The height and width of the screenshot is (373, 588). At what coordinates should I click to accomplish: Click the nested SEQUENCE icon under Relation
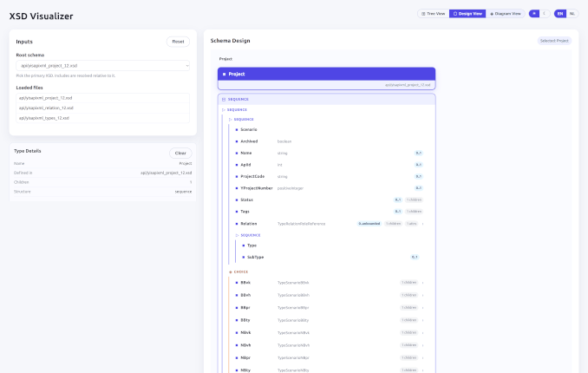tap(237, 235)
